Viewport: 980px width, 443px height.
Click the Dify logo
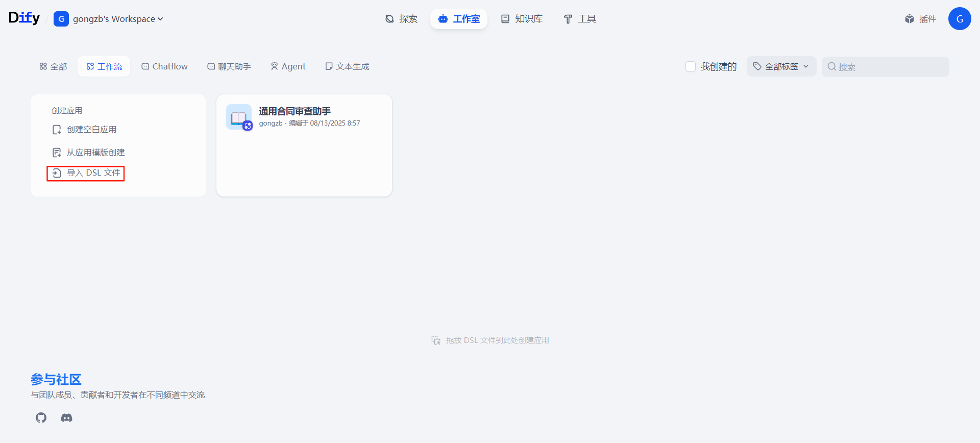24,18
